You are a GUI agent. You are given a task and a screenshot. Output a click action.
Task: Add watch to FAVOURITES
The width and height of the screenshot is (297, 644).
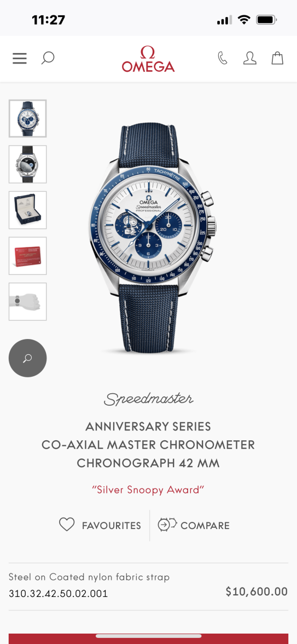[111, 526]
